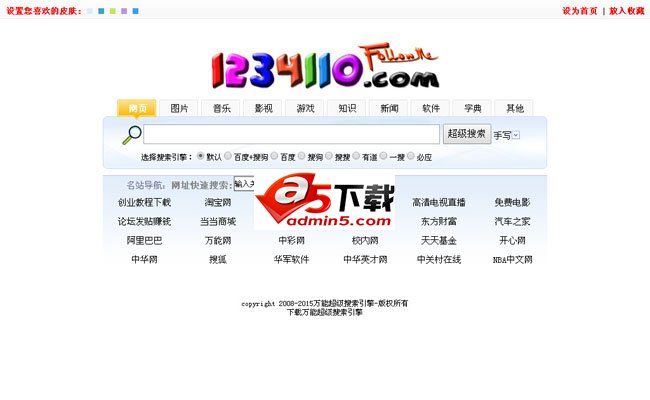Open the 中华网 link

point(144,259)
